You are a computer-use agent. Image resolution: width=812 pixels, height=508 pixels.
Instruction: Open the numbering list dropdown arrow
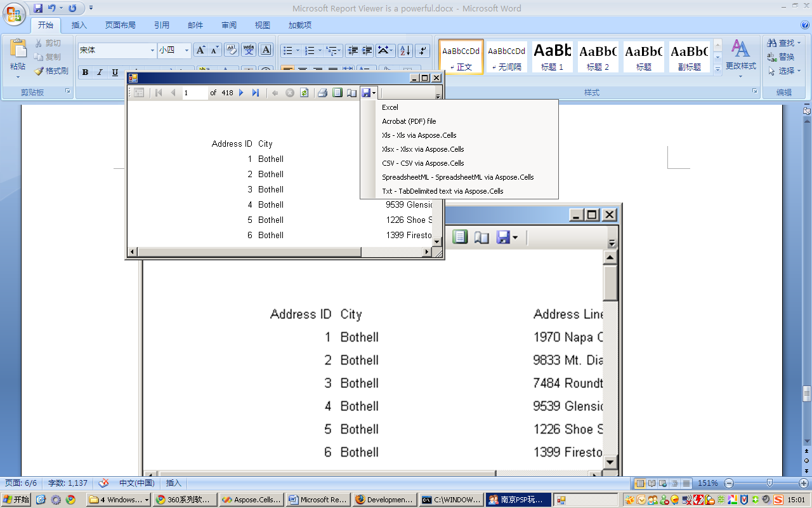click(x=320, y=50)
